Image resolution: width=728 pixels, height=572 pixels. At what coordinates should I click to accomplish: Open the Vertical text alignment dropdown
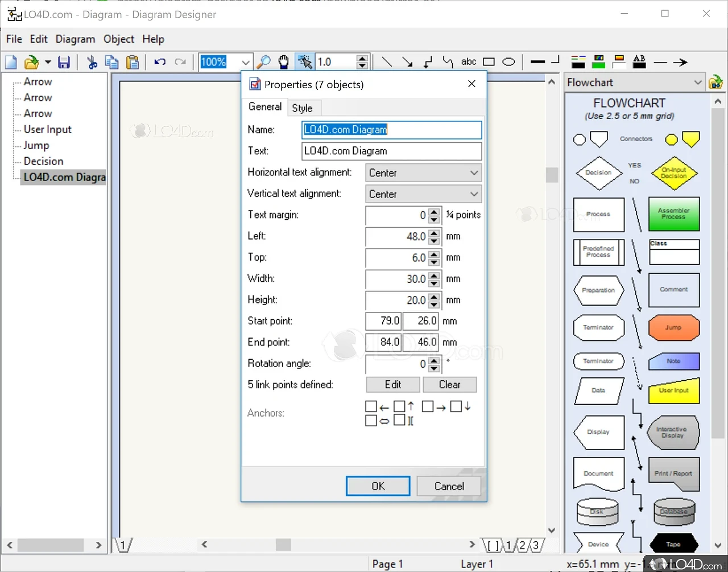coord(475,194)
